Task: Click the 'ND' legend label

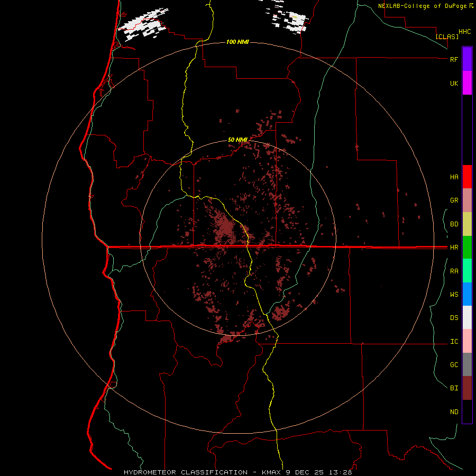Action: pyautogui.click(x=454, y=412)
